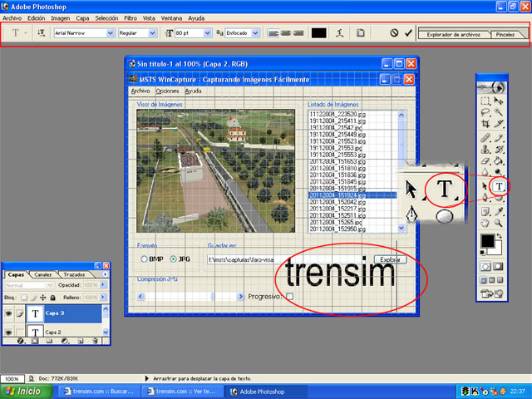The height and width of the screenshot is (399, 532).
Task: Cancel text edit with the circle-slash icon
Action: tap(394, 33)
